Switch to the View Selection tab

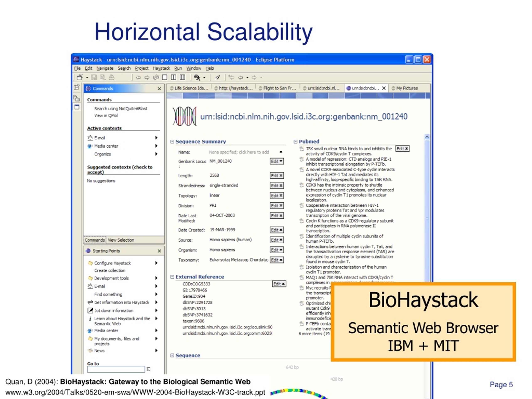click(x=121, y=240)
